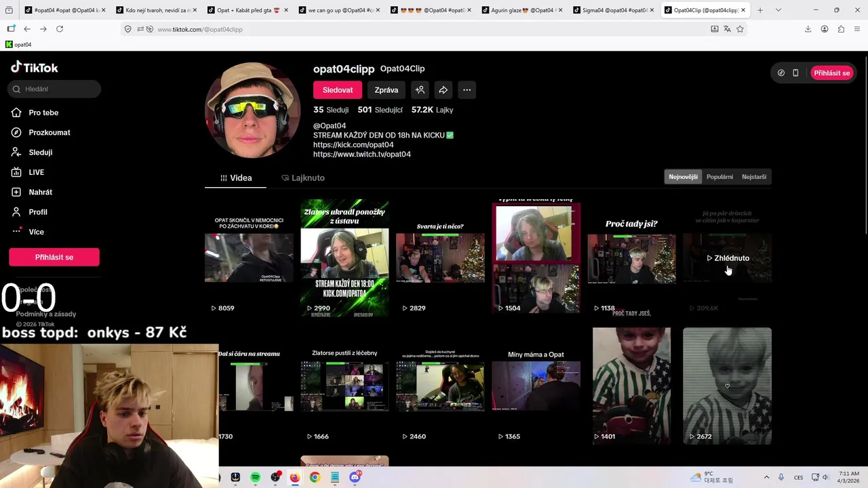Expand the Více menu
Image resolution: width=868 pixels, height=488 pixels.
37,232
